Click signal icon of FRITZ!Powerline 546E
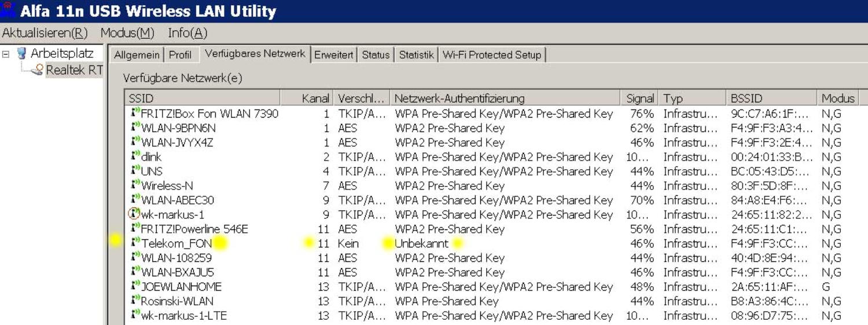Screen dimensions: 868x325 pyautogui.click(x=135, y=229)
